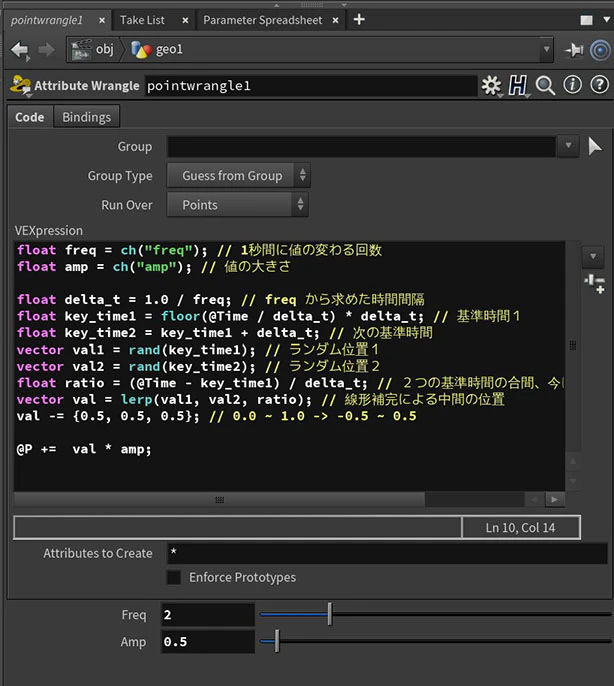Click the 'float ratio' code line
This screenshot has height=686, width=614.
tap(291, 383)
